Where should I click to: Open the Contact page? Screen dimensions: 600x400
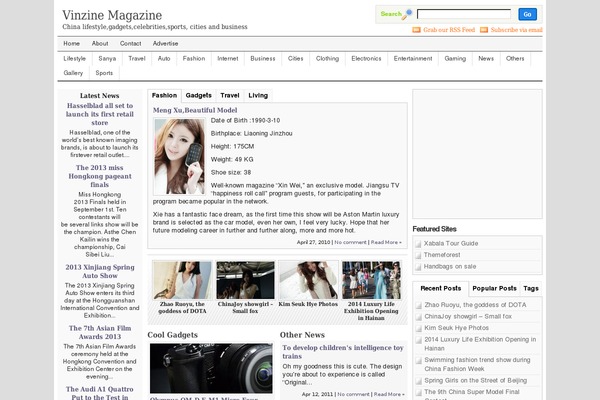coord(130,44)
